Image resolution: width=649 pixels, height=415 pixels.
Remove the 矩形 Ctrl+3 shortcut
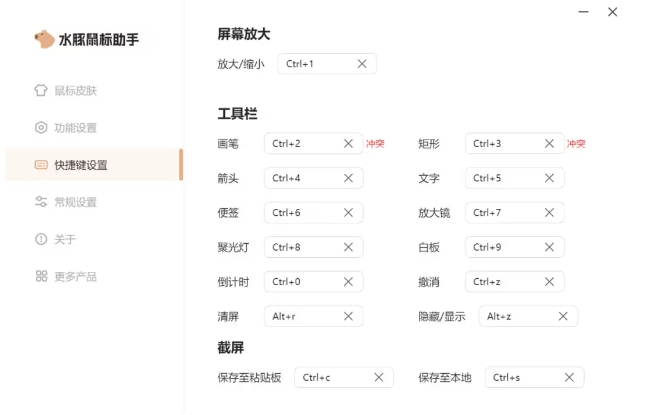[x=549, y=144]
